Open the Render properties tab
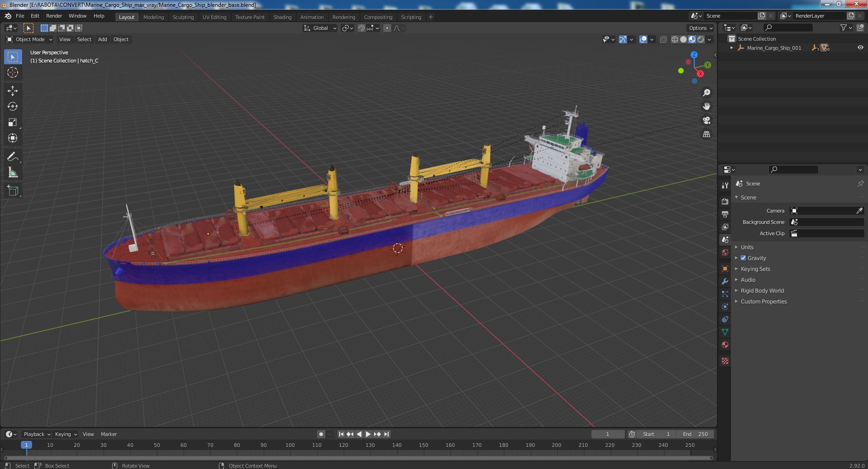Viewport: 868px width, 469px height. point(725,201)
